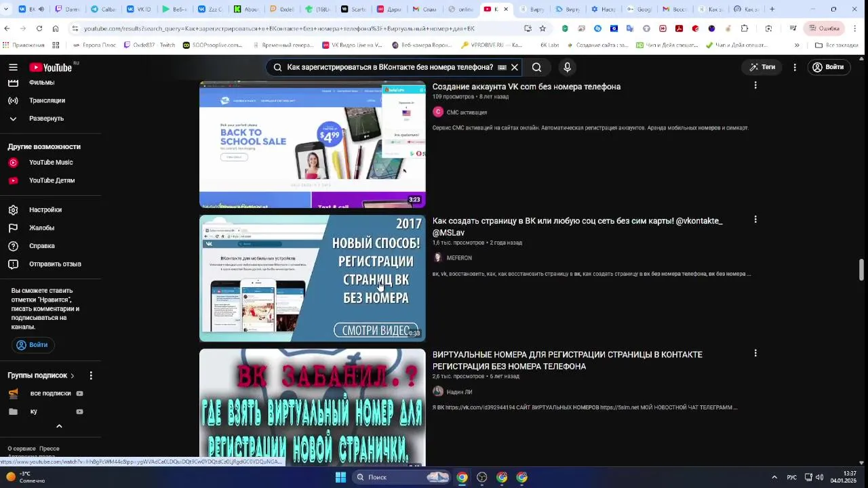
Task: Open the Chrome extensions puzzle icon
Action: [745, 28]
